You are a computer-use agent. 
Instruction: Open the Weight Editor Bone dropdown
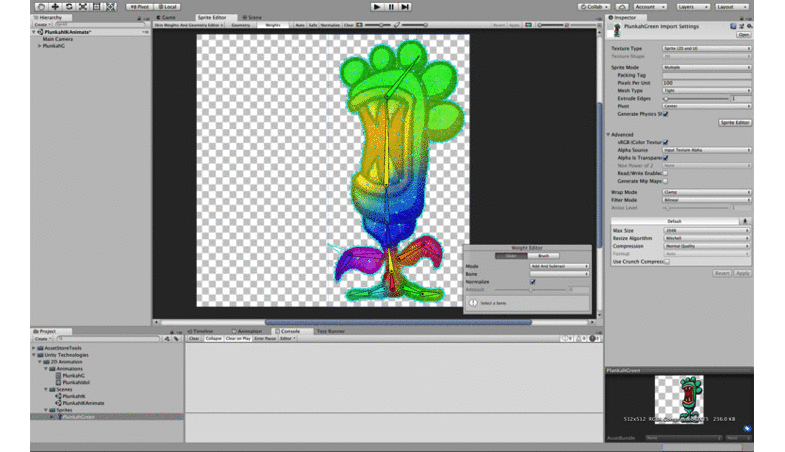click(x=559, y=274)
